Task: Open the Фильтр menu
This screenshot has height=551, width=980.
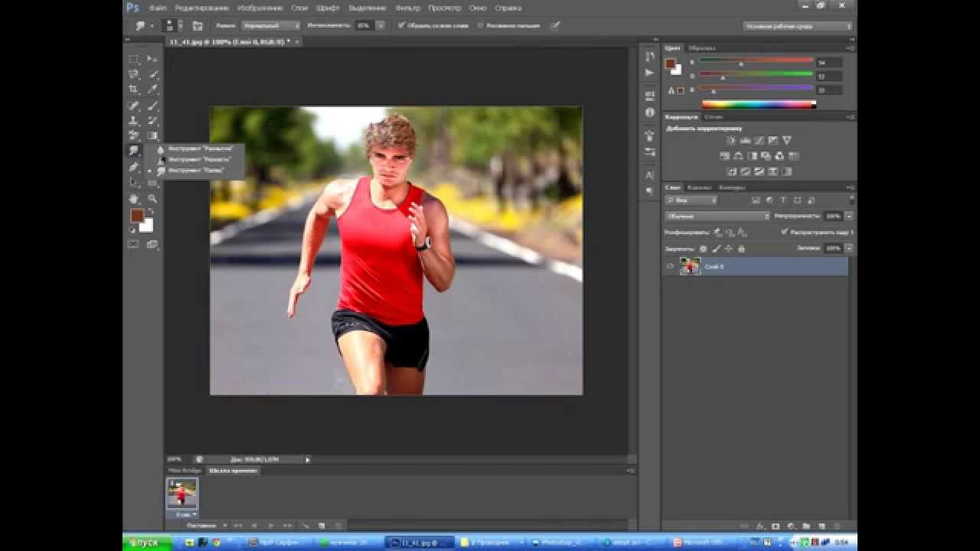Action: (x=407, y=8)
